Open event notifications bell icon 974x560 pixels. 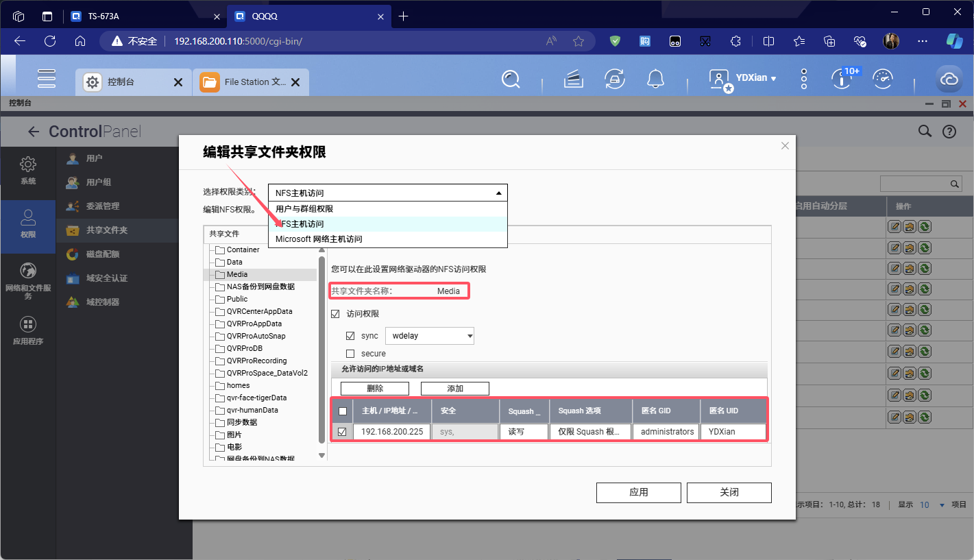656,79
